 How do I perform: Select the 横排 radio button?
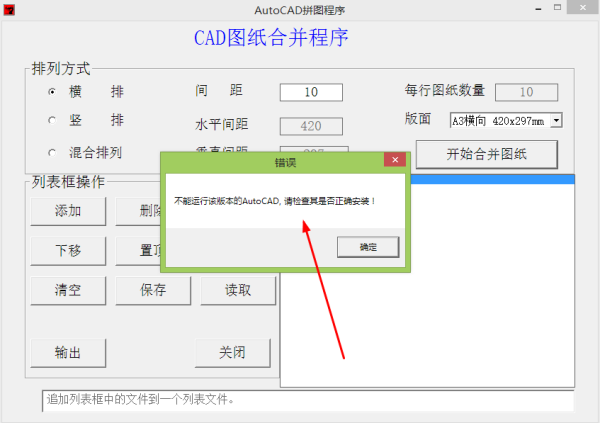[52, 92]
